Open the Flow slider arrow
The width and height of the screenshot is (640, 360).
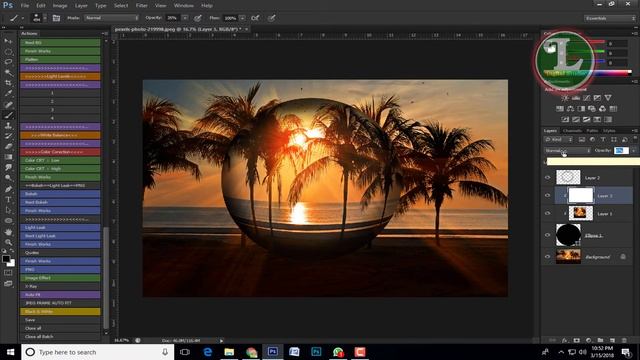242,18
